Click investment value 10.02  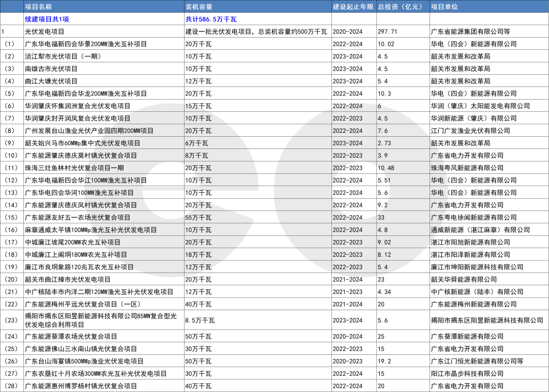click(386, 44)
